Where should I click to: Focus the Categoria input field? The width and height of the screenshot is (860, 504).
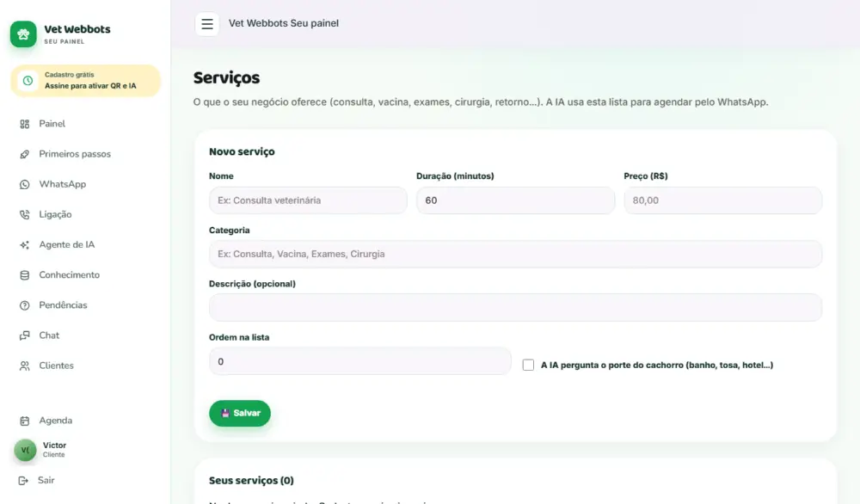(x=515, y=254)
